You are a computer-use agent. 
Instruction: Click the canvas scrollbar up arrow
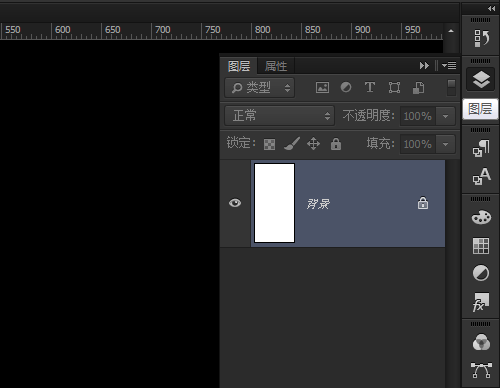click(451, 31)
